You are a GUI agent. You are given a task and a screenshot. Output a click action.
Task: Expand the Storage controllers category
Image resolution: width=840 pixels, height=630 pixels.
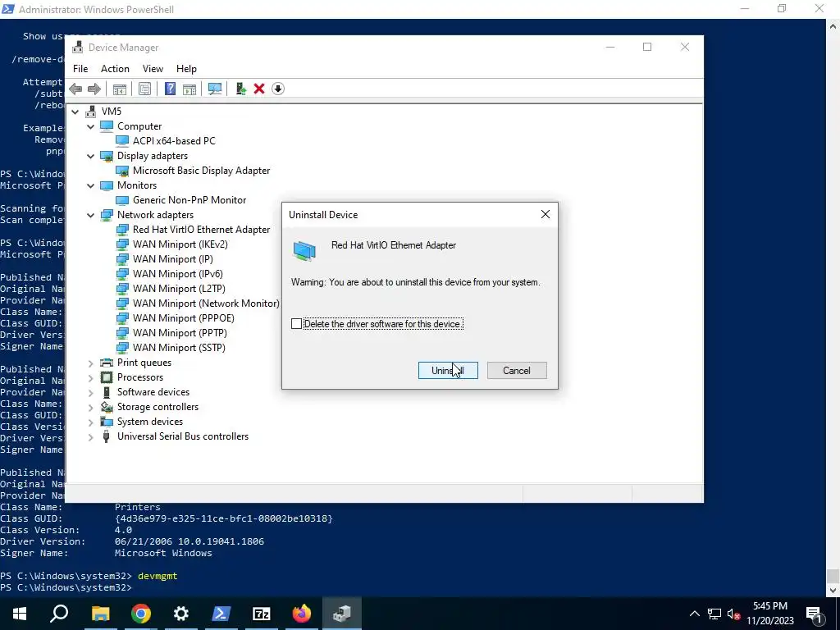[90, 407]
